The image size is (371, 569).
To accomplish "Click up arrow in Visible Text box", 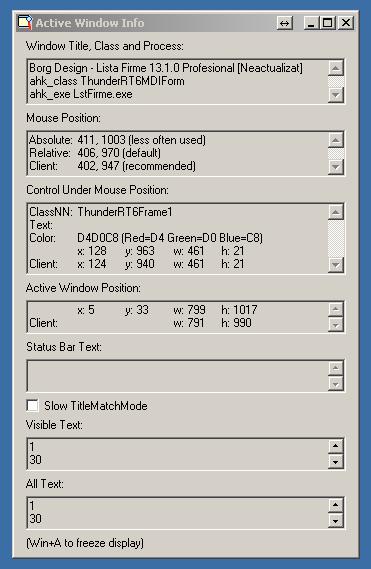I will coord(336,446).
